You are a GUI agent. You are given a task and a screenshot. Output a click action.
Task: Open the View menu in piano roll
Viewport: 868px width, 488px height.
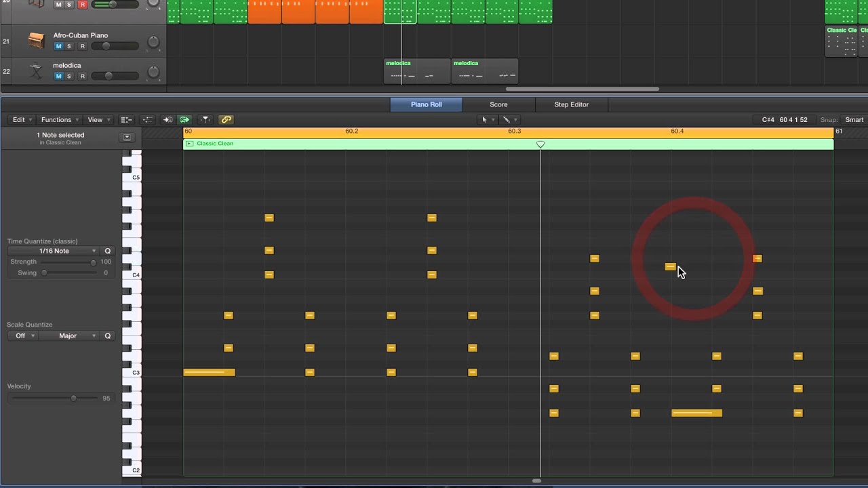pos(99,120)
